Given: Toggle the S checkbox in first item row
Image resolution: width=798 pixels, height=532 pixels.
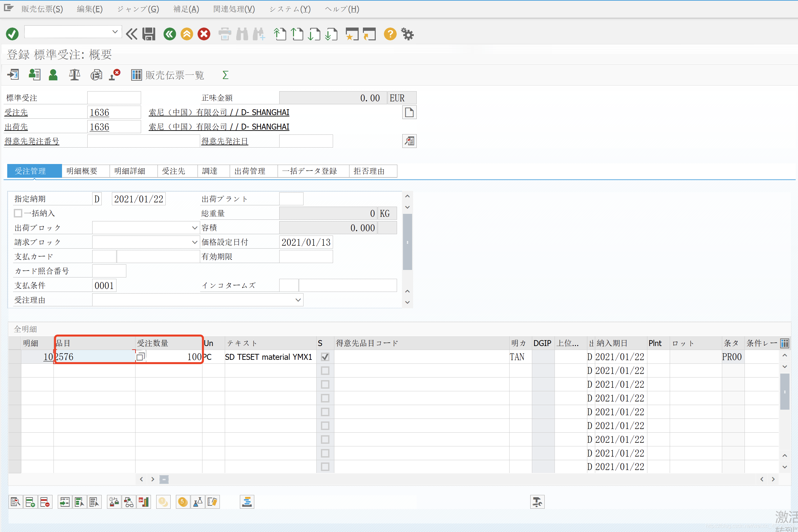Looking at the screenshot, I should (x=325, y=357).
